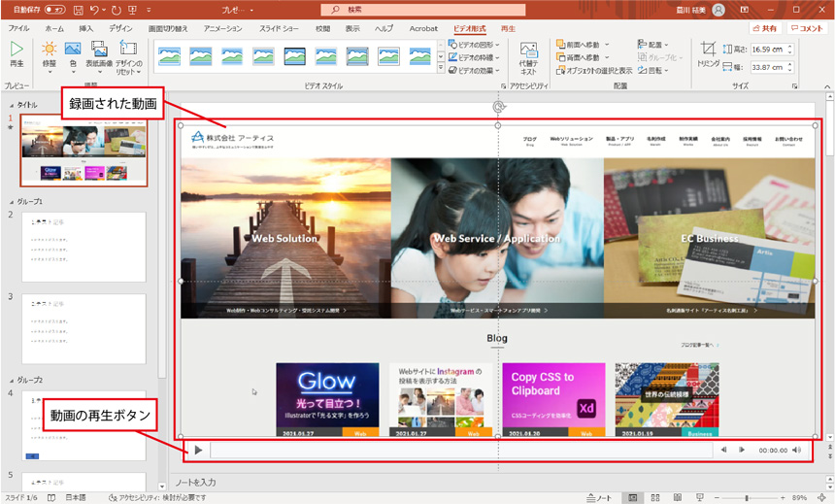
Task: Click the video progress seek bar
Action: tap(461, 451)
